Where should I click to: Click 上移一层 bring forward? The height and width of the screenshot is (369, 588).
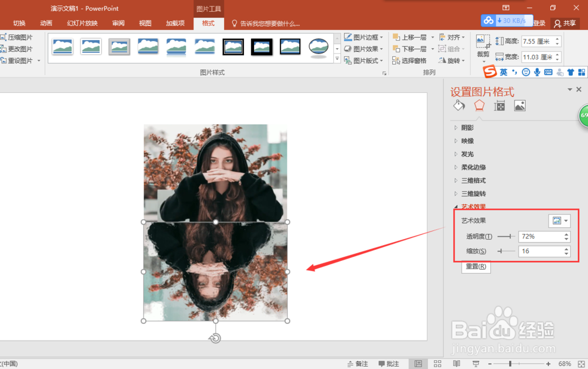point(410,37)
